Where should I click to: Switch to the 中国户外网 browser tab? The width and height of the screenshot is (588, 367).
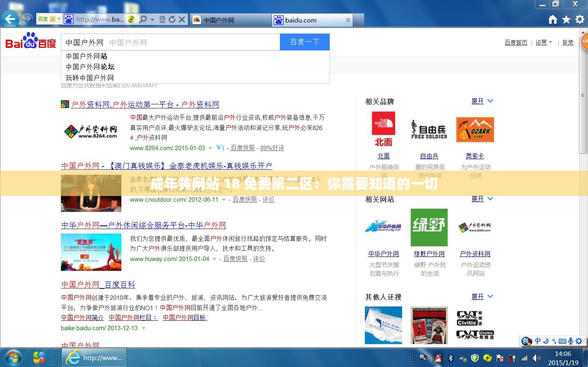pos(231,20)
